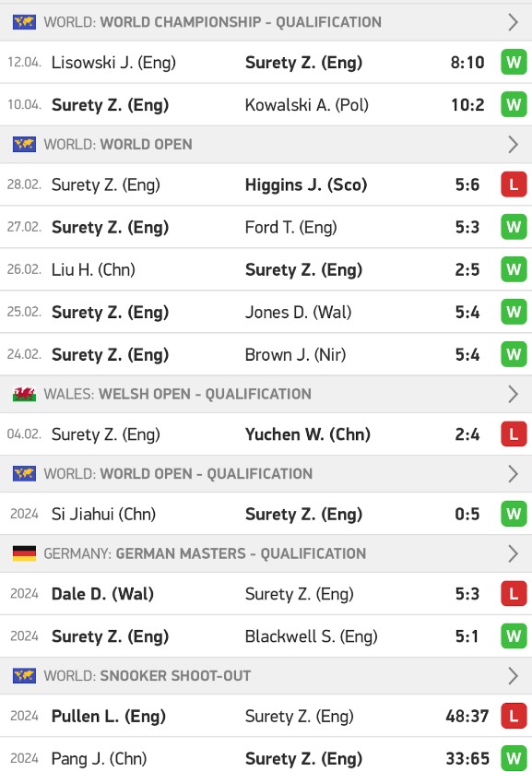Click the world map icon beside World Championship Qualification

24,22
